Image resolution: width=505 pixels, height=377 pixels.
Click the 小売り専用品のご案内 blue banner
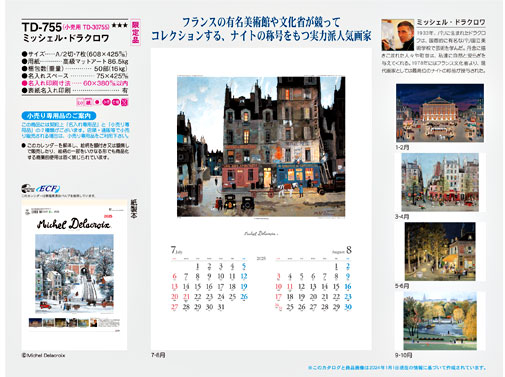point(59,116)
